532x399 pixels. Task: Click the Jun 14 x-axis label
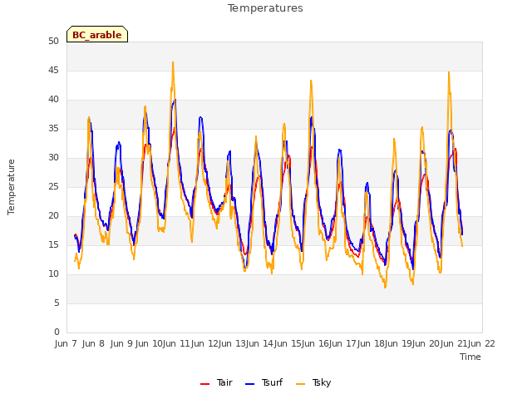(x=259, y=343)
